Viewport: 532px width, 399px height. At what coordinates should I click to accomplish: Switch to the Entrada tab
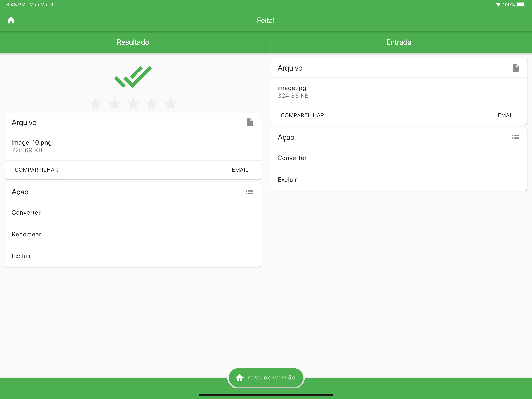[x=399, y=42]
